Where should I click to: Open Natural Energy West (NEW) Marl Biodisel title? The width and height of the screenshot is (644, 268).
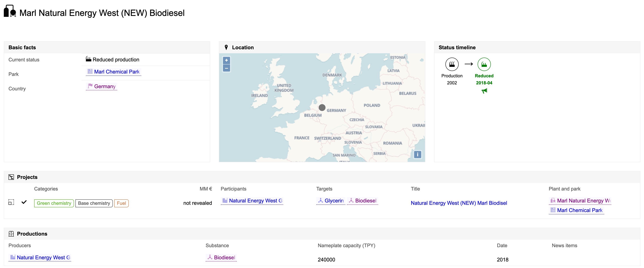pyautogui.click(x=459, y=203)
